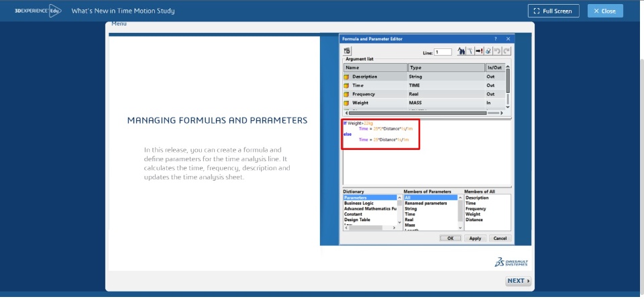The image size is (644, 299).
Task: Click the yellow cube icon beside Description
Action: pyautogui.click(x=346, y=77)
